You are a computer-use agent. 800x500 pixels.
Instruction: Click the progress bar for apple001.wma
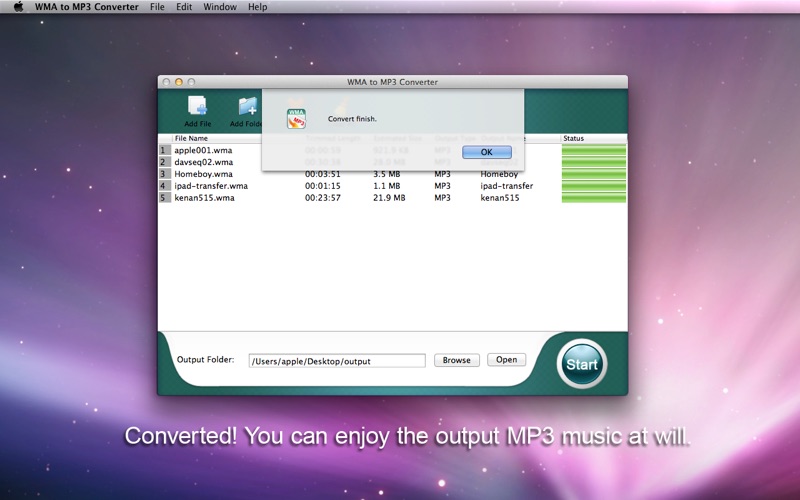594,150
